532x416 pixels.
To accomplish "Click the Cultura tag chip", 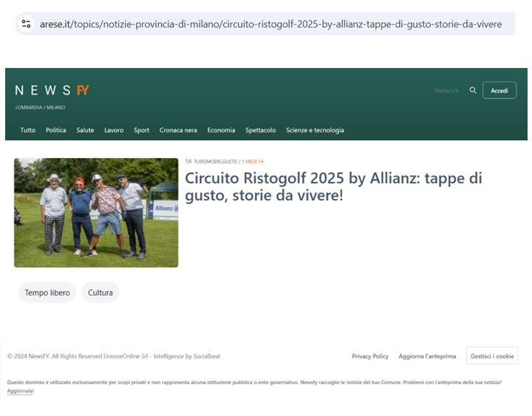I will [100, 293].
